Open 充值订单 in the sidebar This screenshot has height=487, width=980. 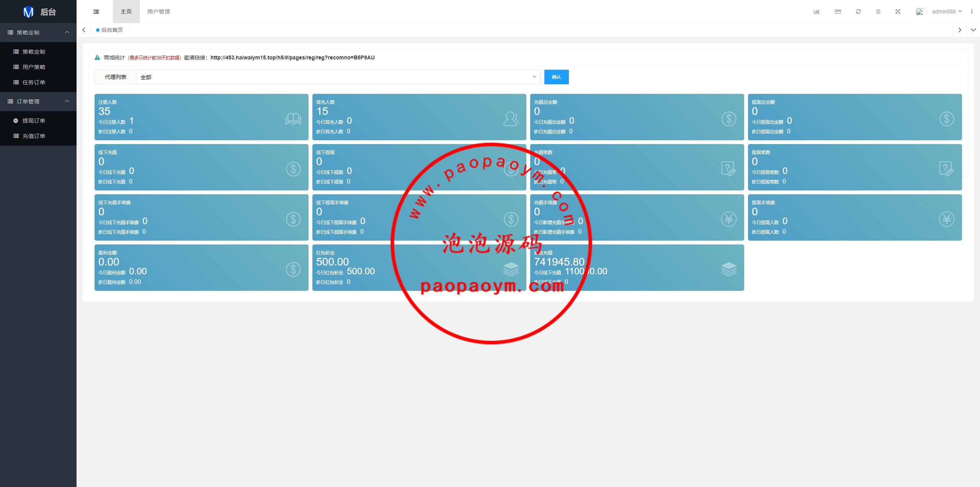[x=34, y=136]
